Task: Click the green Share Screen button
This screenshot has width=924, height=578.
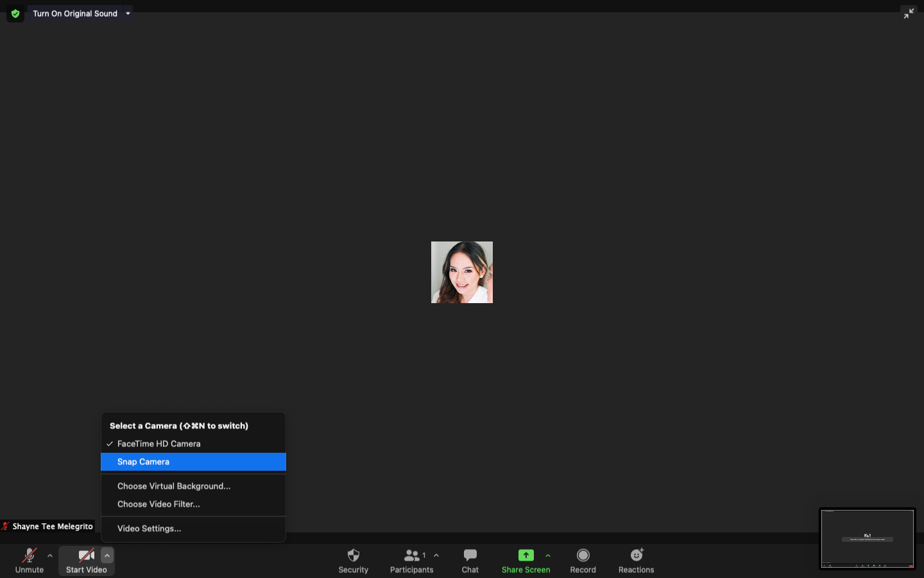Action: click(x=526, y=561)
